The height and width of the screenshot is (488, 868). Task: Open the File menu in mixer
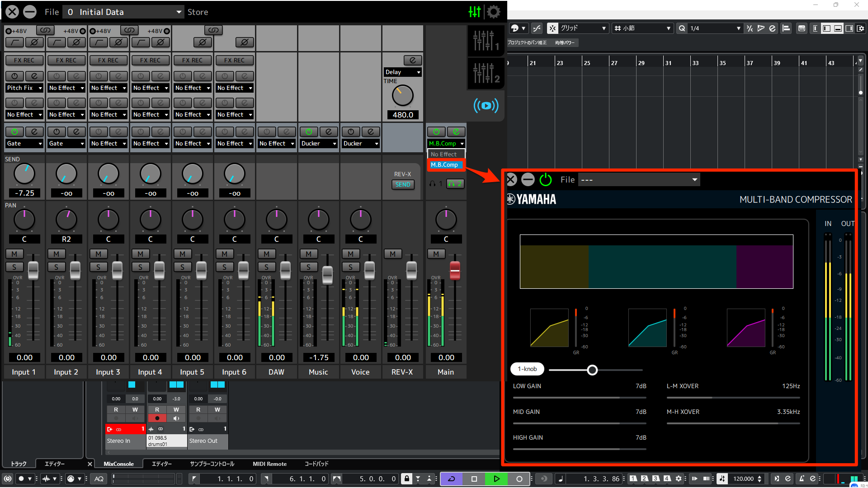(x=52, y=12)
